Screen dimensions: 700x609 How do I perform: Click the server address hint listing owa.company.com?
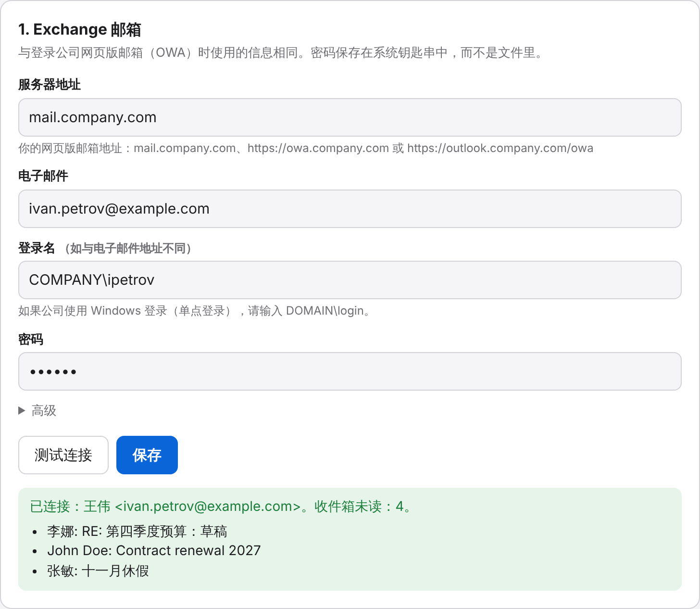(306, 148)
